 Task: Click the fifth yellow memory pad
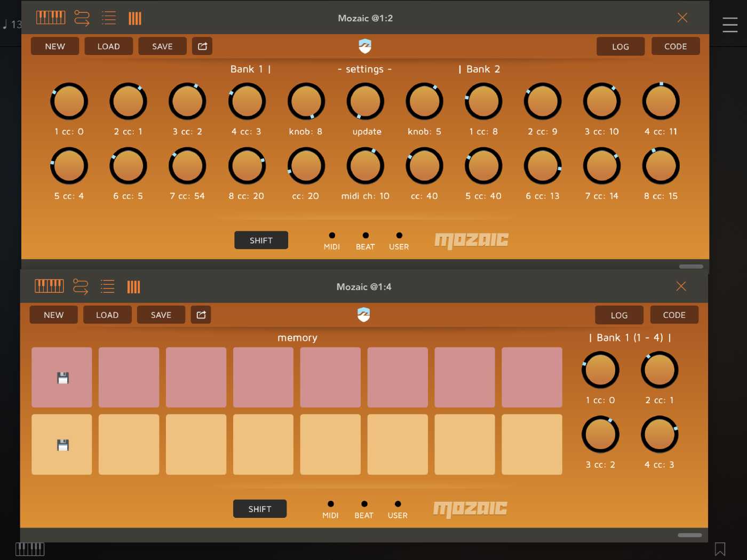[x=331, y=445]
